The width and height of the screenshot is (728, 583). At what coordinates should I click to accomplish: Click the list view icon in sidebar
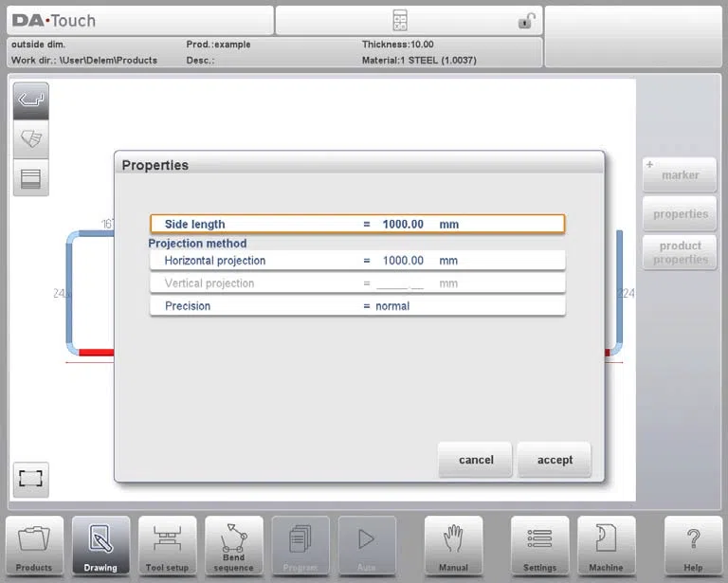[x=31, y=177]
